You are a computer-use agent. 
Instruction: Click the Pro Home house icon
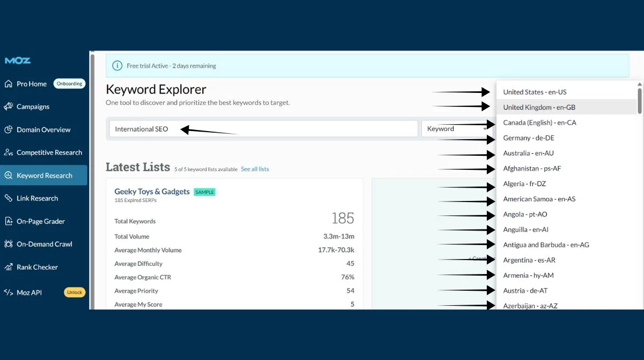[8, 84]
